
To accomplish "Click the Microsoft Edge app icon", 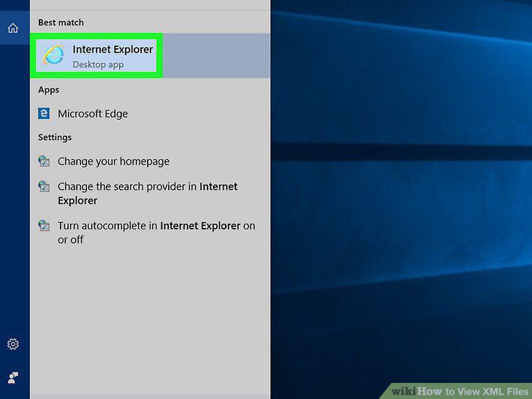I will pyautogui.click(x=44, y=113).
